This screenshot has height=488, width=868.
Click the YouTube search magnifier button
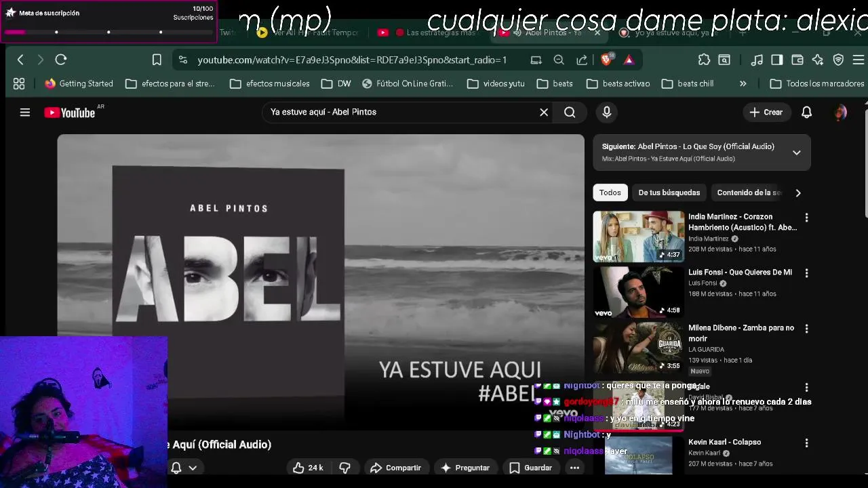(570, 113)
